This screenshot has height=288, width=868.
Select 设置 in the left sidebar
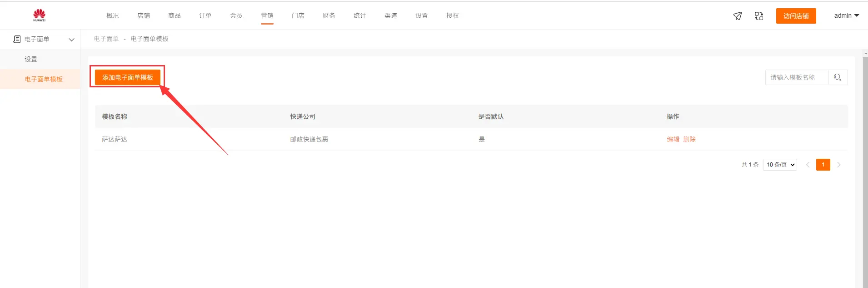(x=31, y=59)
